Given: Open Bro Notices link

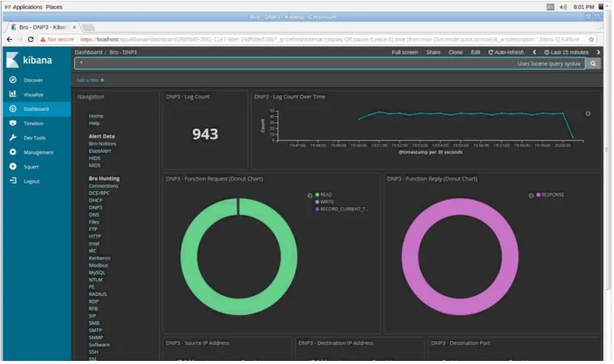Looking at the screenshot, I should [x=102, y=144].
